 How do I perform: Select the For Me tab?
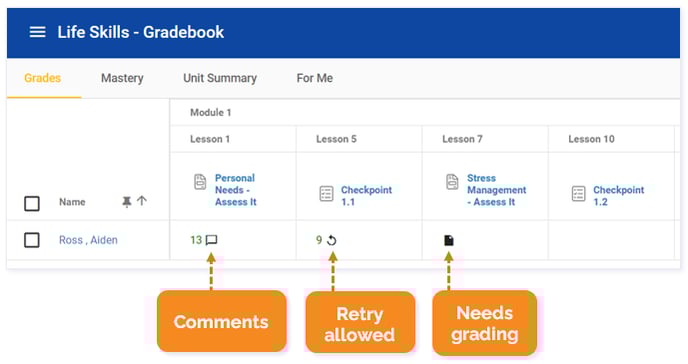click(x=315, y=78)
